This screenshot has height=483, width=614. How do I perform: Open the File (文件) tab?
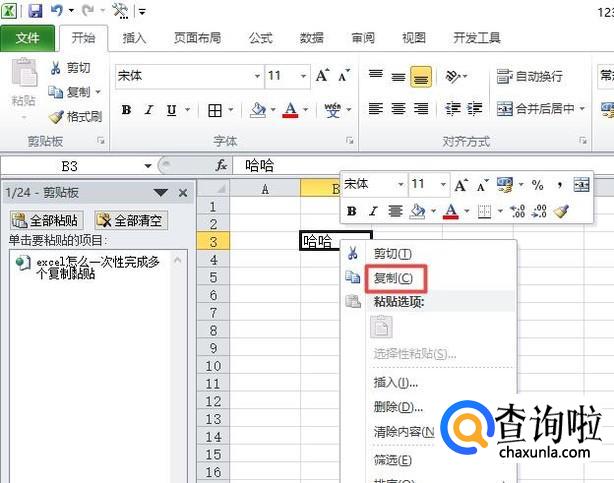click(27, 38)
